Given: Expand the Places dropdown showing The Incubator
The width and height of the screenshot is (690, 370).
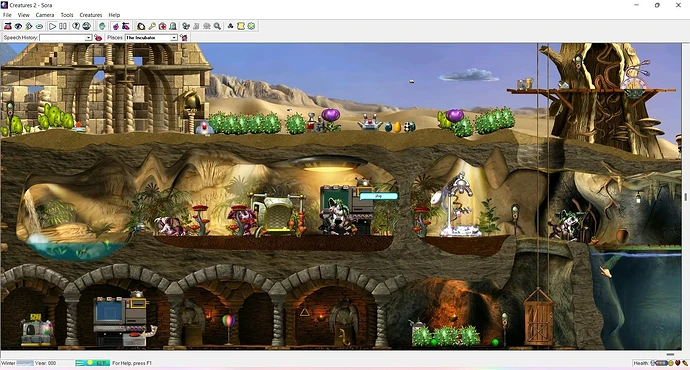Looking at the screenshot, I should coord(174,38).
